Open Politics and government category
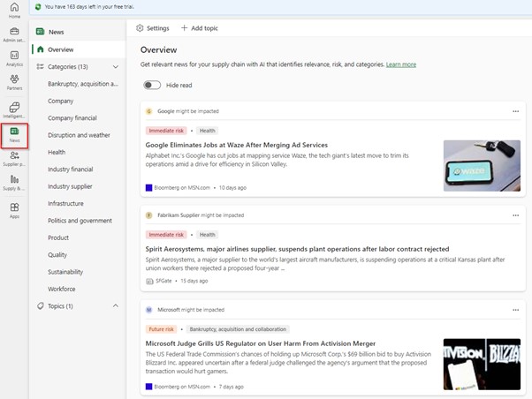532x399 pixels. (x=80, y=221)
